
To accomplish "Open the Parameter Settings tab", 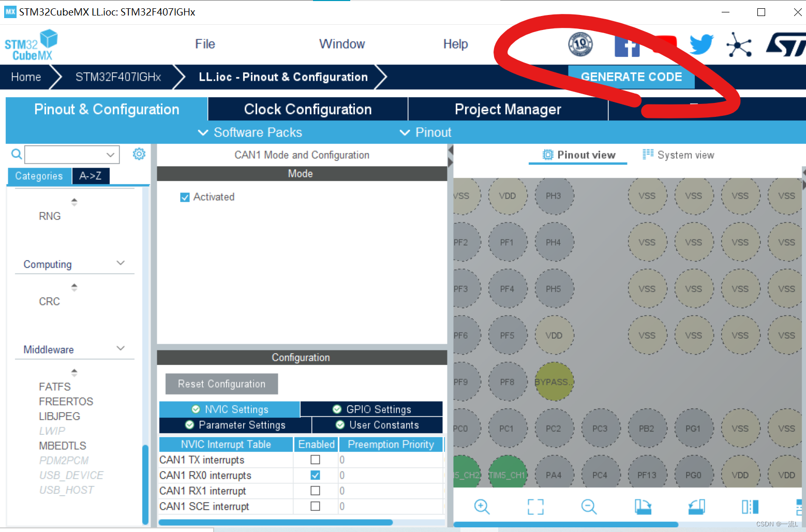I will click(235, 425).
